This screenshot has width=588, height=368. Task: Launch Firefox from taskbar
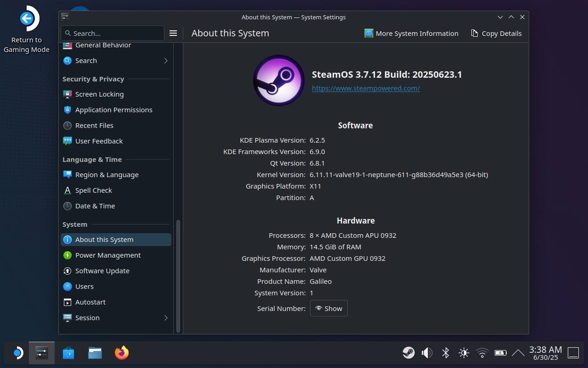tap(122, 353)
